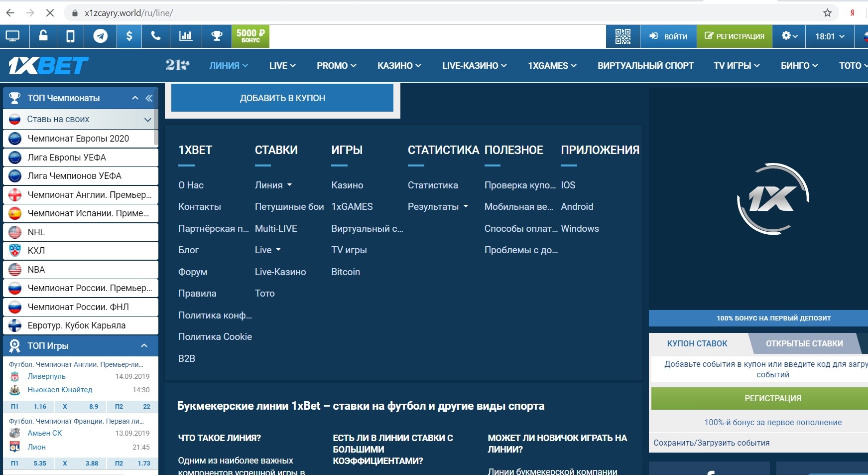Select Лига Европы УЕФА
The image size is (868, 475).
(81, 158)
